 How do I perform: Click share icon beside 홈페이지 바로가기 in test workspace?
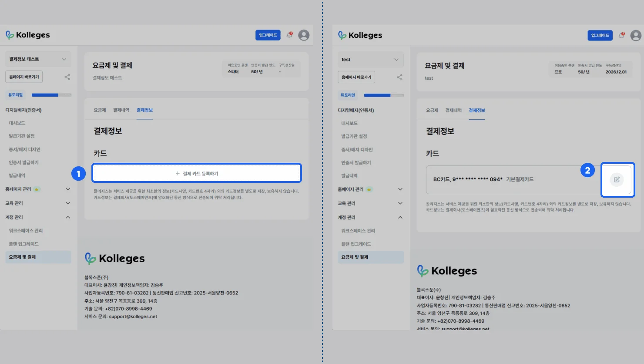pyautogui.click(x=399, y=78)
